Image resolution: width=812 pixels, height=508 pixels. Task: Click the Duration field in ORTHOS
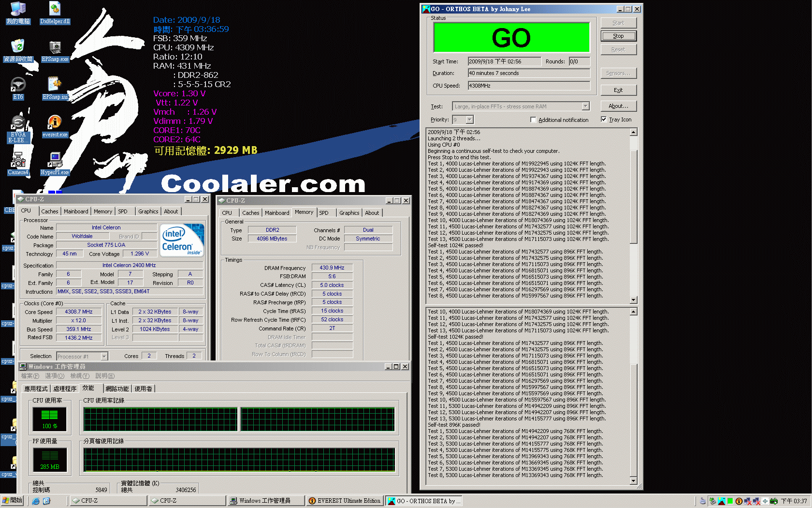(x=529, y=73)
